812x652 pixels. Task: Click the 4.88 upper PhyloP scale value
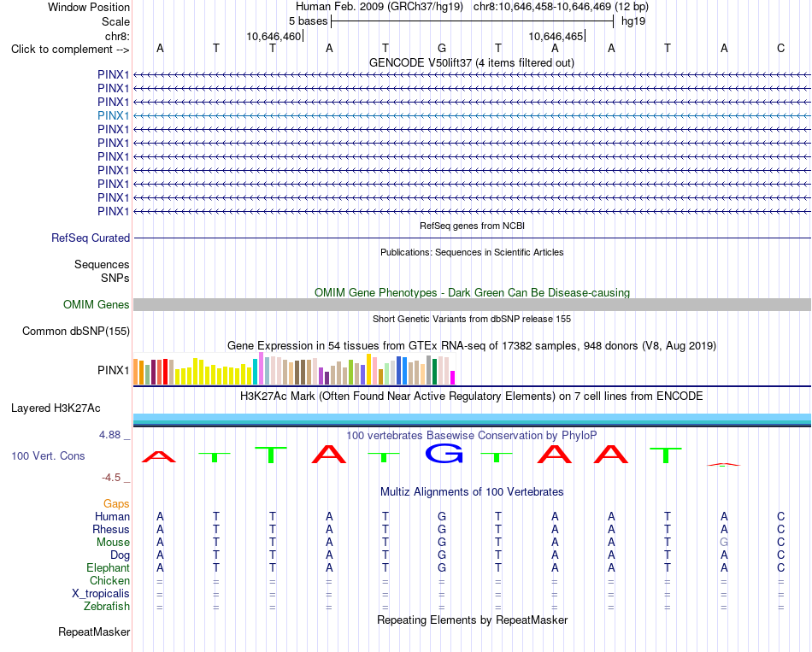coord(109,435)
